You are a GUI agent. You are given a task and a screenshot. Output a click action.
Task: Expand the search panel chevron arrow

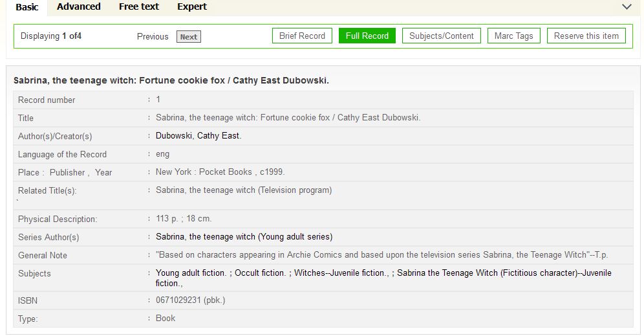[x=626, y=7]
